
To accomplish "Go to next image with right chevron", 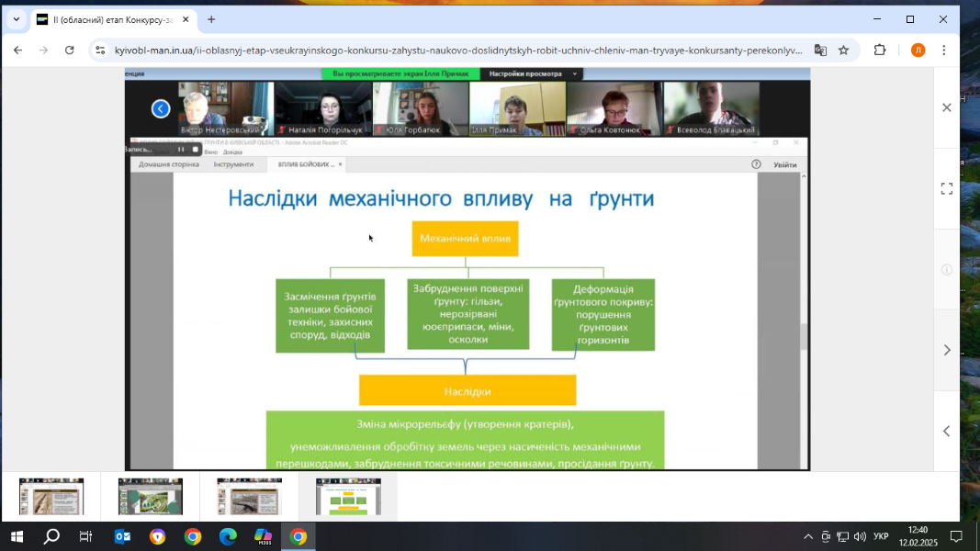I will (947, 350).
